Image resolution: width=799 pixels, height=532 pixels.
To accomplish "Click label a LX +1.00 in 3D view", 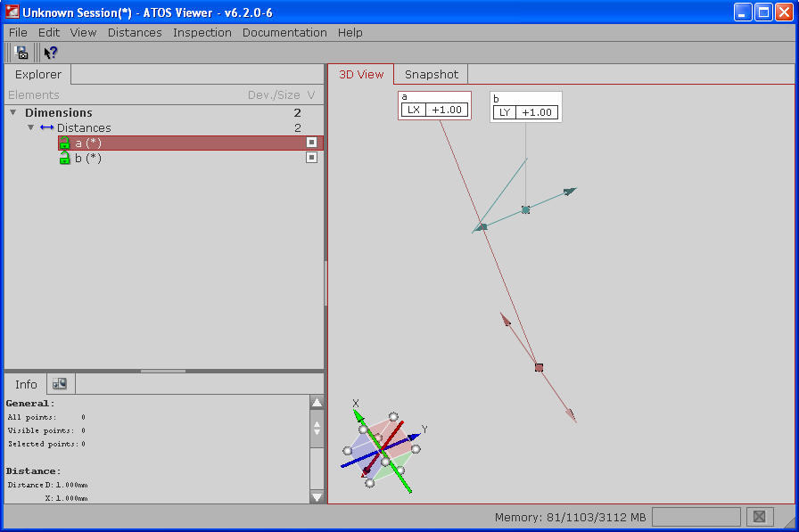I will (434, 105).
